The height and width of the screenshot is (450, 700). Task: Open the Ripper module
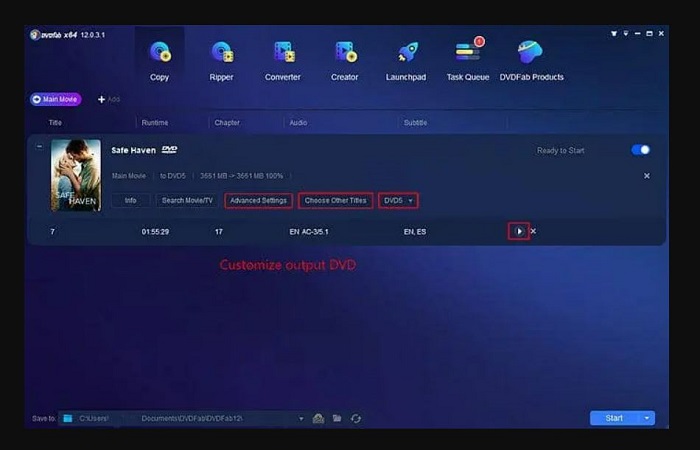pos(221,60)
